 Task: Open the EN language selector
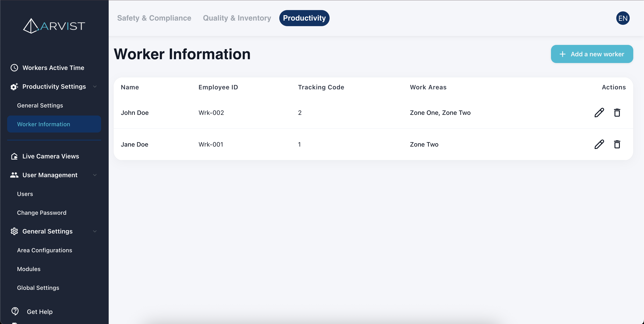pos(623,18)
